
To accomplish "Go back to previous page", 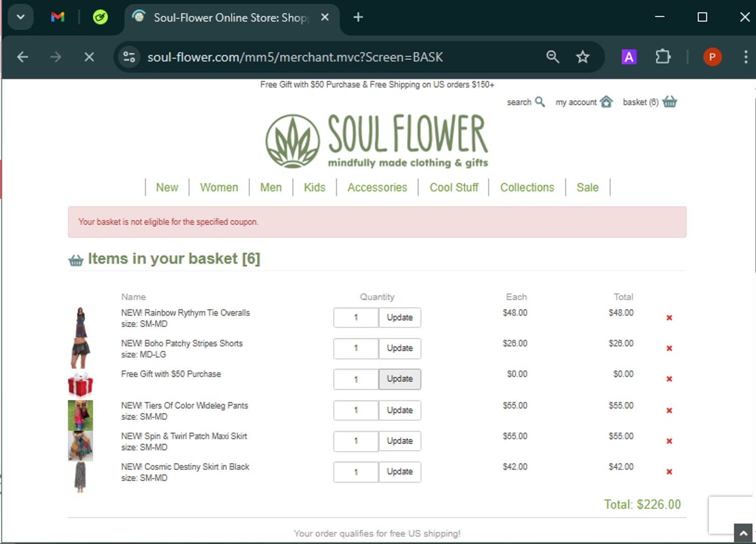I will click(x=23, y=57).
